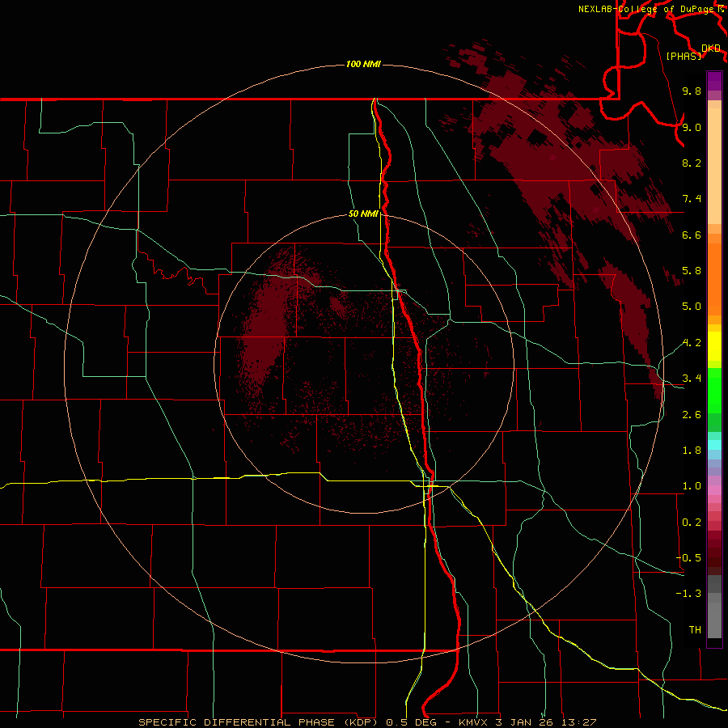The image size is (728, 728).
Task: Click the [PHAS] legend title
Action: [x=684, y=56]
